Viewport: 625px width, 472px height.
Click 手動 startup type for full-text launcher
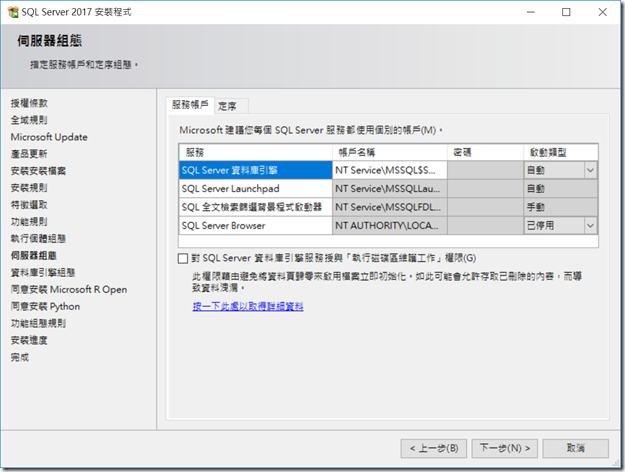pos(560,207)
